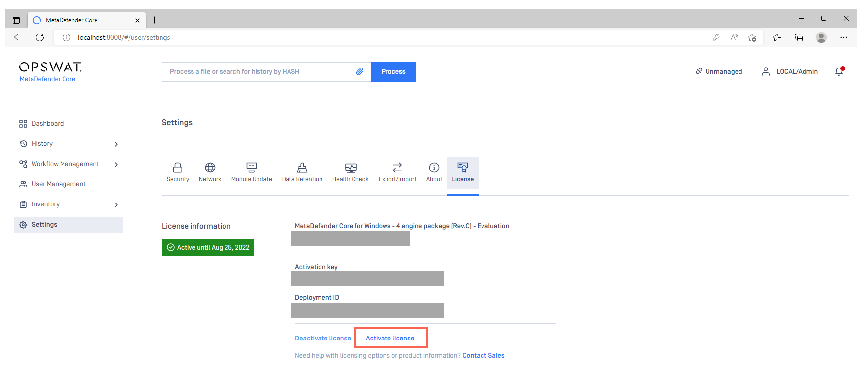The image size is (868, 373).
Task: Click the License information heading
Action: (x=196, y=226)
